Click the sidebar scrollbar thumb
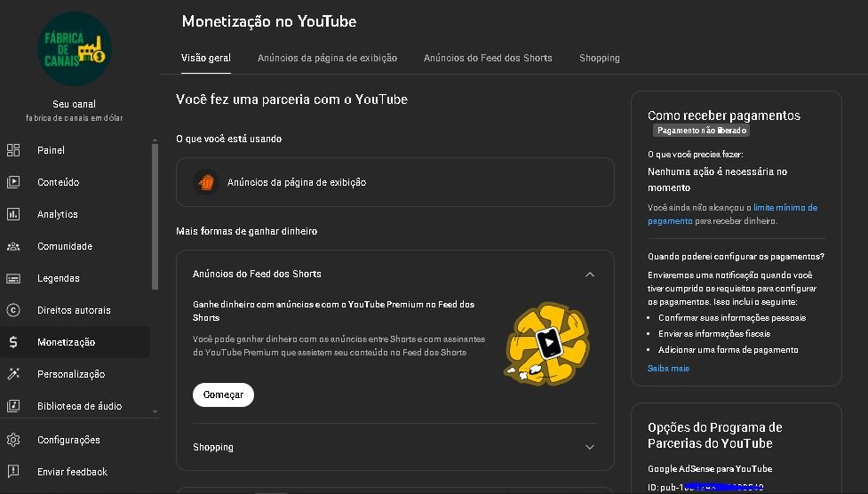This screenshot has width=868, height=494. (155, 216)
